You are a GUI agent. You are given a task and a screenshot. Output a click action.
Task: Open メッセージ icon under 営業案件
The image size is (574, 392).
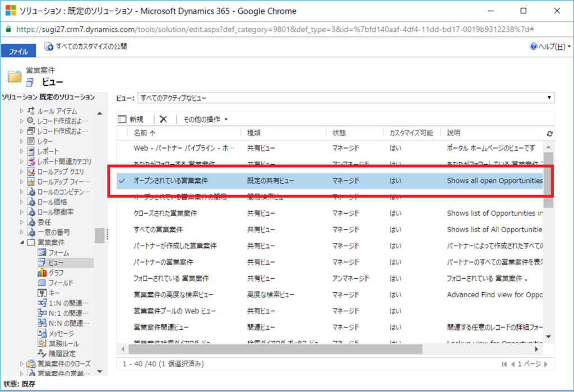41,333
